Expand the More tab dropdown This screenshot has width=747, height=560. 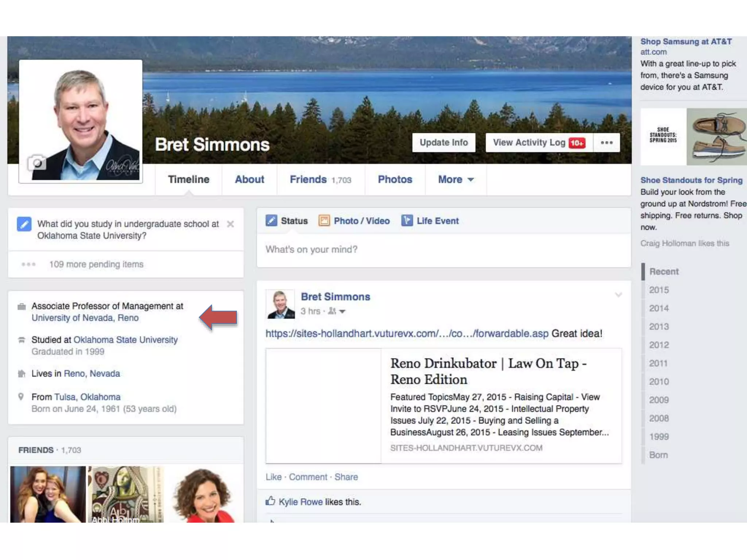point(456,179)
